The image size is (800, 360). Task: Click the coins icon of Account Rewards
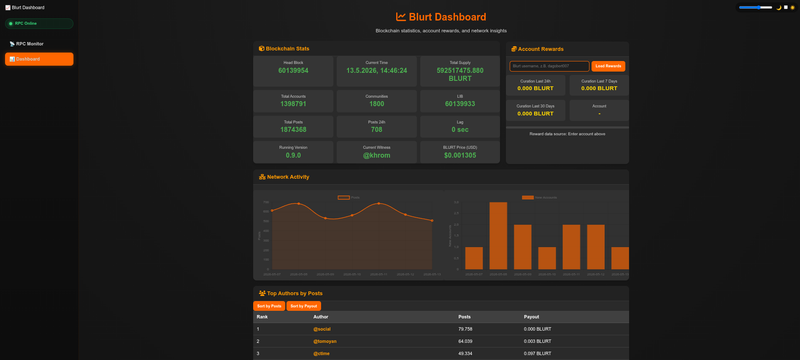tap(514, 49)
